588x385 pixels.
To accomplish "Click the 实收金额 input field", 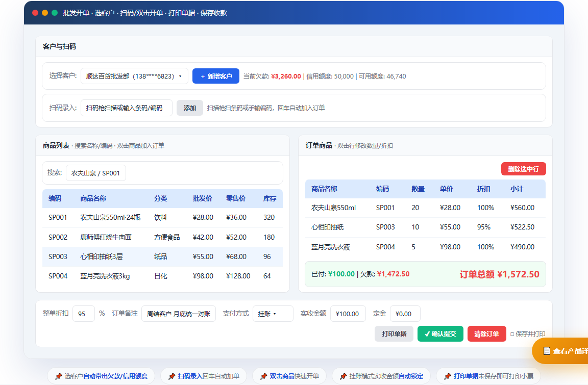I will (x=348, y=314).
